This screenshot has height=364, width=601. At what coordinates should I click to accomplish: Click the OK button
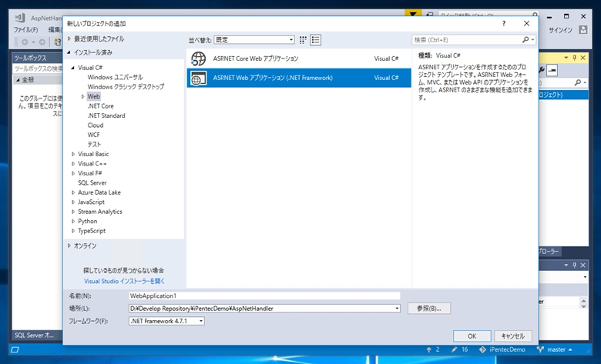click(x=472, y=336)
